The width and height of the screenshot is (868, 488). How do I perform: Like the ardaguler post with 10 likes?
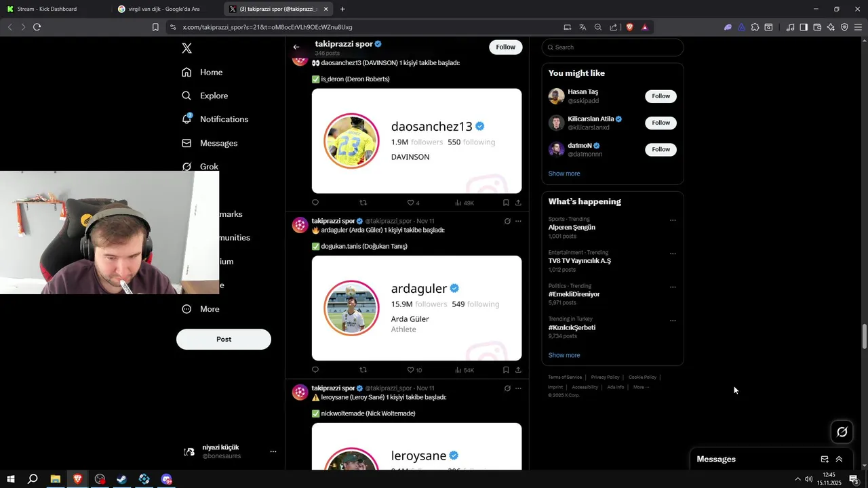[x=414, y=370]
